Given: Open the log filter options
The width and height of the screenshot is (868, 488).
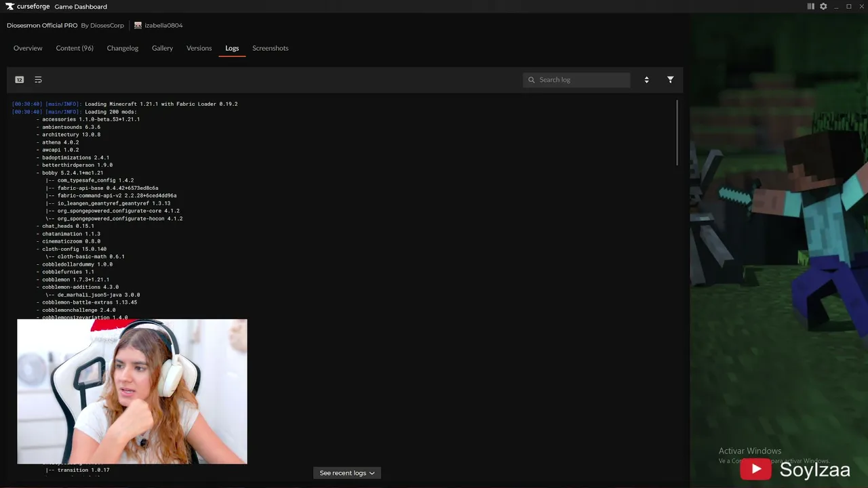Looking at the screenshot, I should [670, 80].
